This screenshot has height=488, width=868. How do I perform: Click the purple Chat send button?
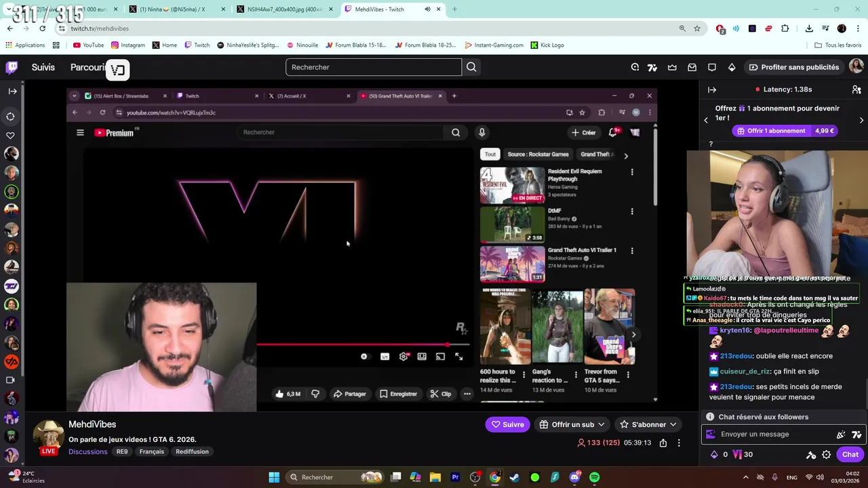850,455
